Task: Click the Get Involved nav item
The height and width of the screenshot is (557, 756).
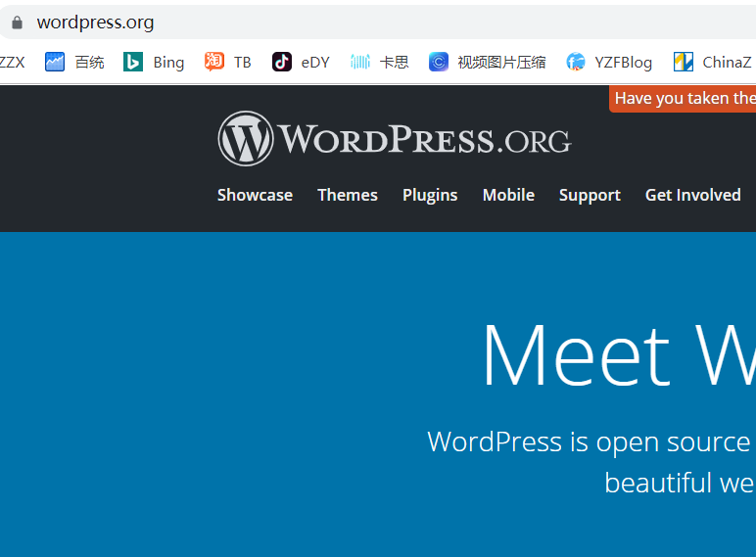Action: (692, 195)
